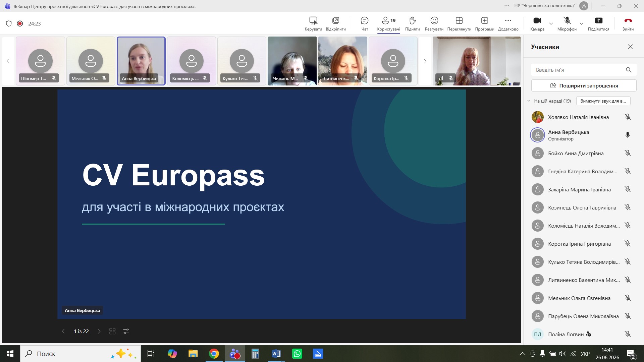Select organizer Анна Вербицька in list

click(583, 135)
